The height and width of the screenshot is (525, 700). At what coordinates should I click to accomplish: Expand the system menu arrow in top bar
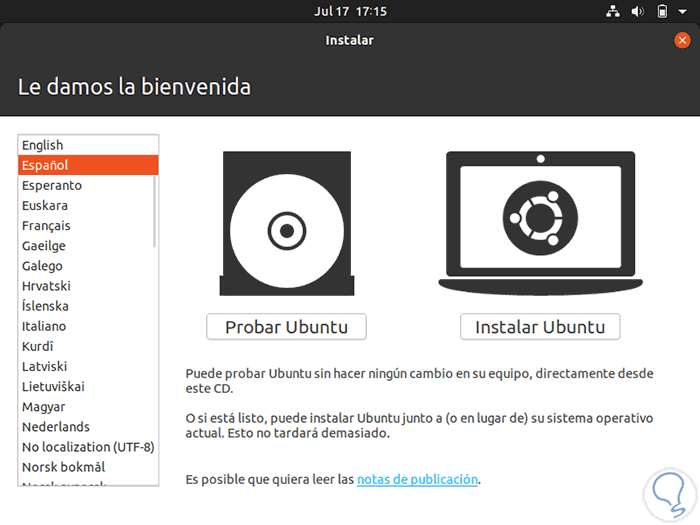[x=683, y=12]
